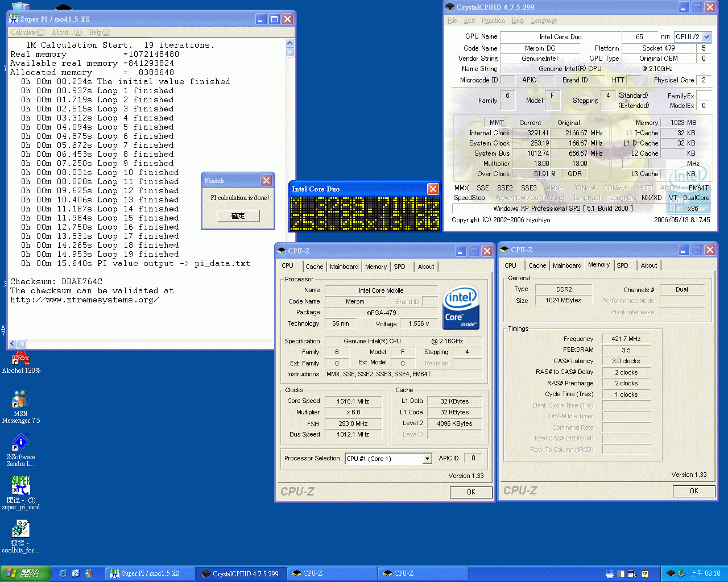
Task: Click CPU Name field showing Intel Core Duo
Action: [560, 37]
